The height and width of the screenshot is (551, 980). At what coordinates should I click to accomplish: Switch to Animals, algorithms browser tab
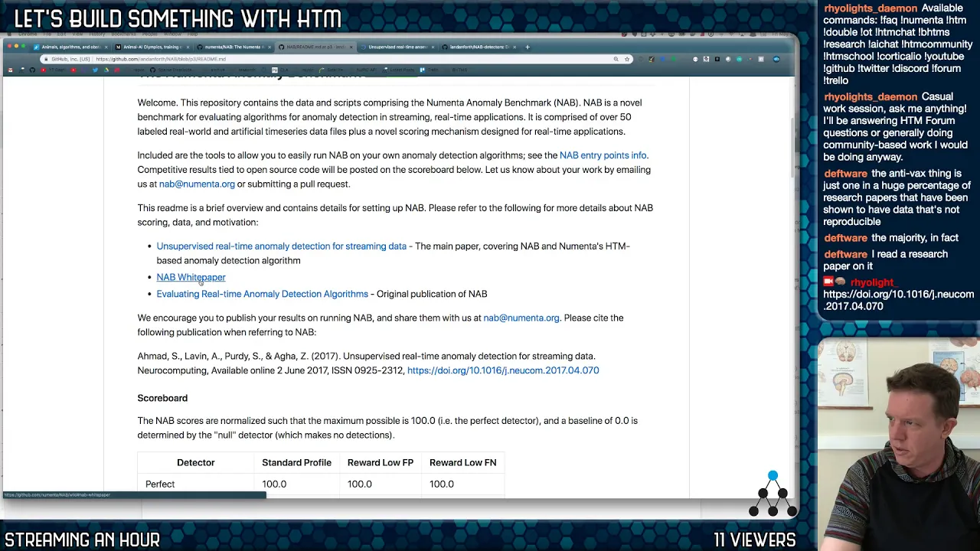click(70, 47)
